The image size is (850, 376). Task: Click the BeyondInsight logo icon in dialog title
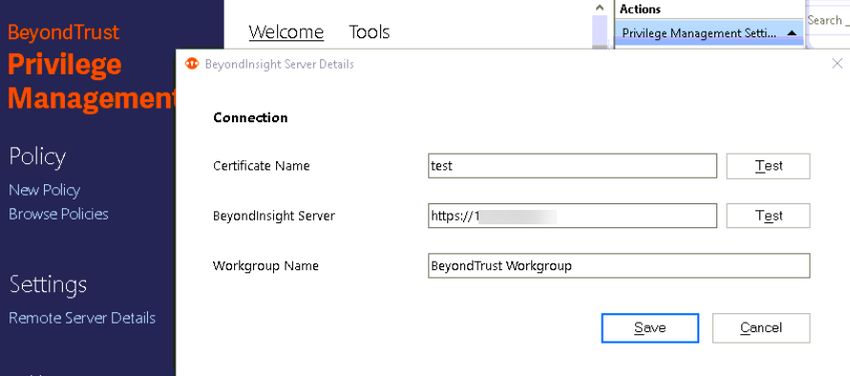(x=192, y=64)
